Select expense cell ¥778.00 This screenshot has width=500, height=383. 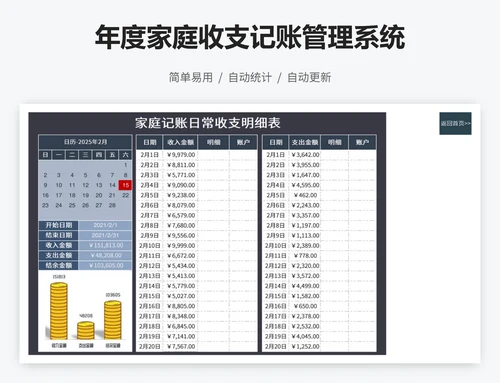click(305, 256)
